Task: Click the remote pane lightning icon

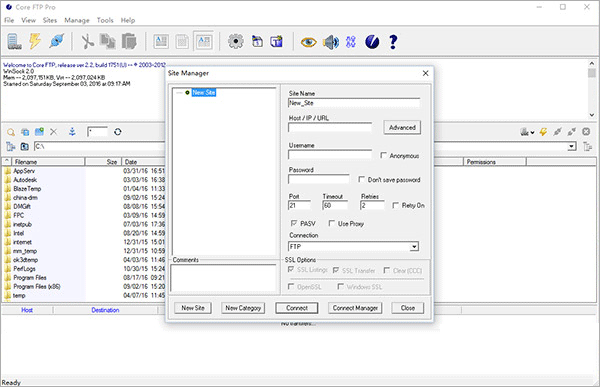Action: pos(543,132)
